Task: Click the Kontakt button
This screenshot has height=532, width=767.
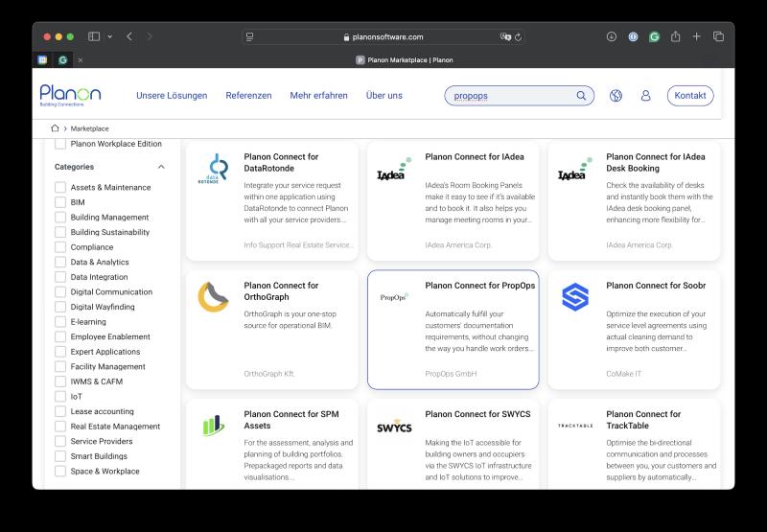Action: [x=689, y=96]
